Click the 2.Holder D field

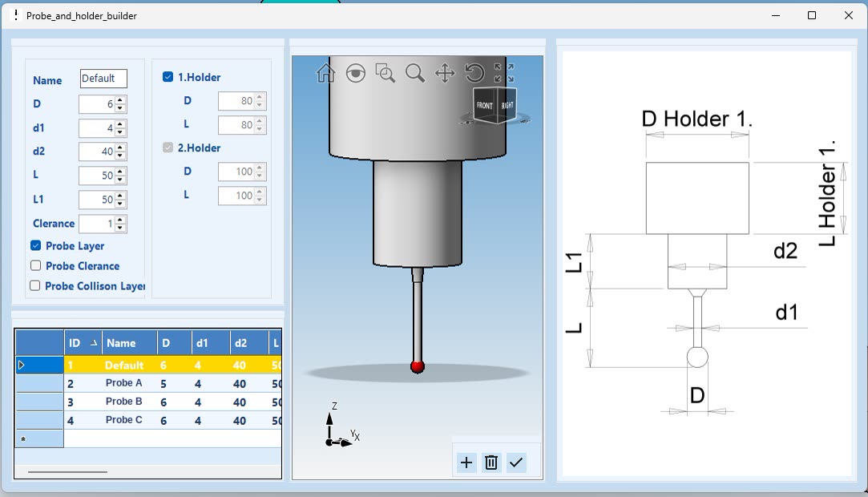coord(242,172)
